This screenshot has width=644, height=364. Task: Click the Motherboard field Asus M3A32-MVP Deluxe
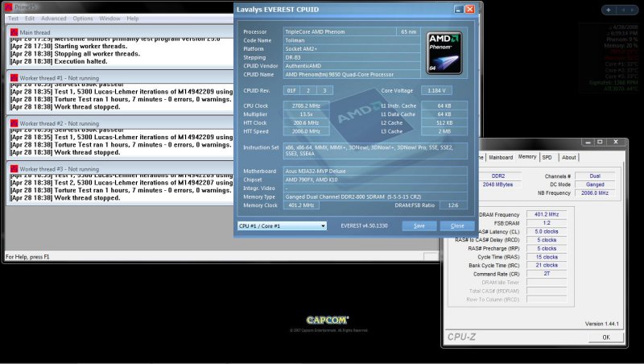pos(375,171)
